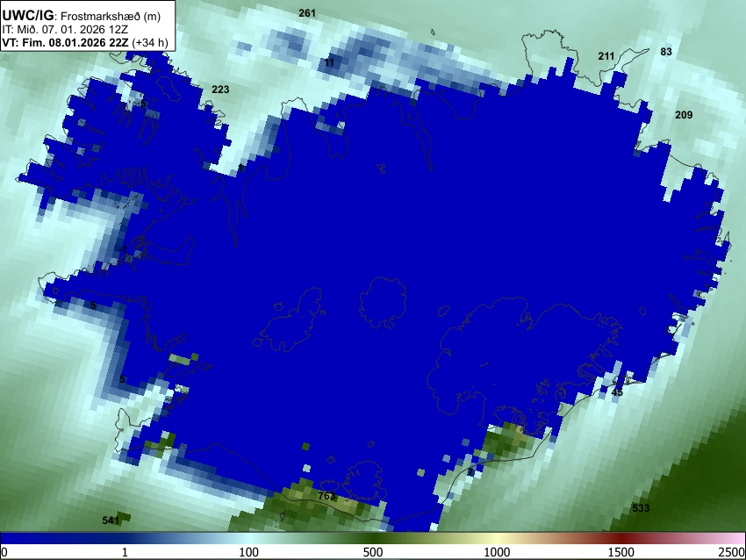
Task: Click the 1 tick on the color scale
Action: click(x=125, y=552)
